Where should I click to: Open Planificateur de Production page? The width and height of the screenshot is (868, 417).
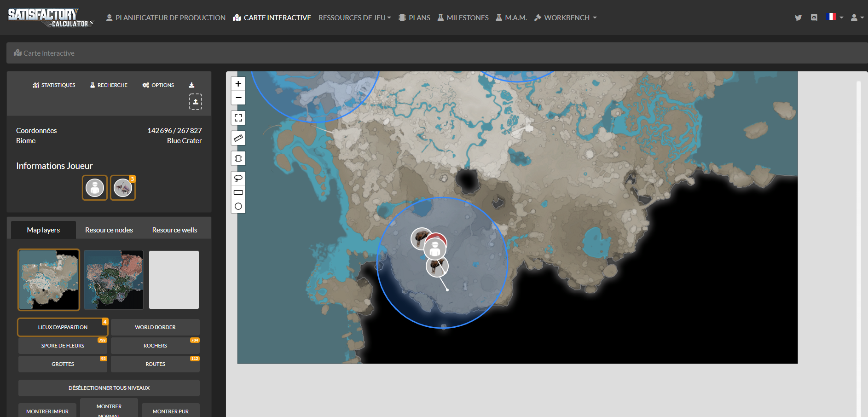coord(166,17)
